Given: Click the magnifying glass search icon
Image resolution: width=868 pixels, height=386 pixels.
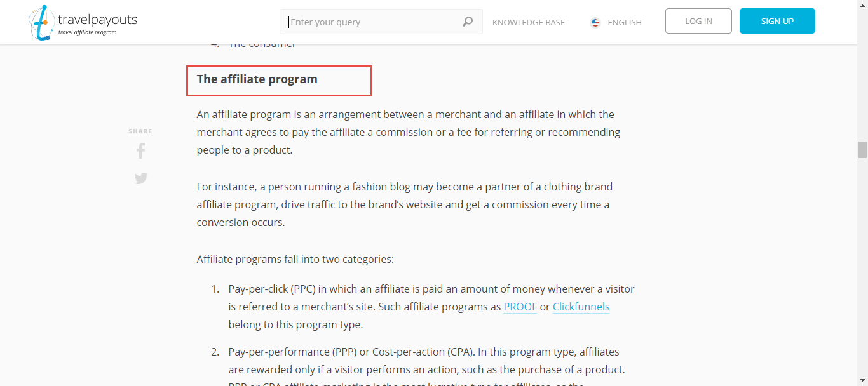Looking at the screenshot, I should click(468, 22).
